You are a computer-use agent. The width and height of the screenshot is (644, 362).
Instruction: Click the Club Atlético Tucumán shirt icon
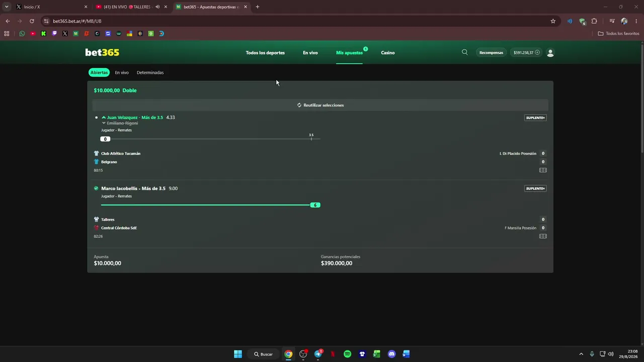(96, 153)
